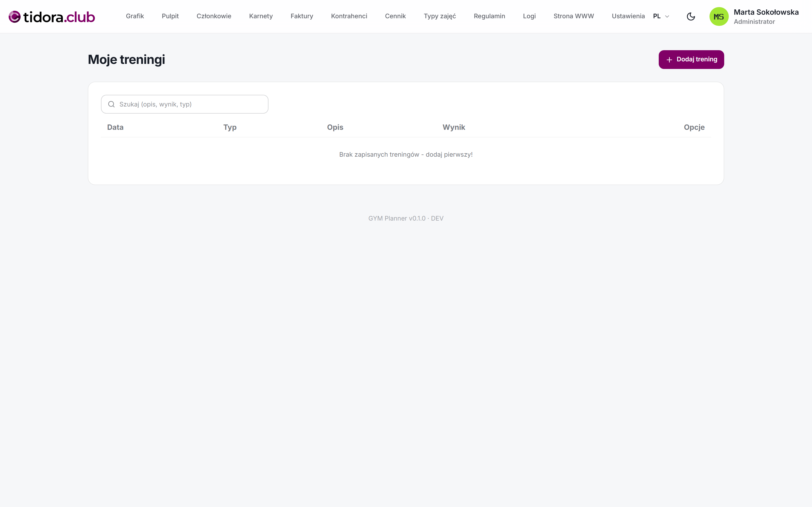This screenshot has width=812, height=507.
Task: Open the MS user avatar
Action: click(719, 16)
